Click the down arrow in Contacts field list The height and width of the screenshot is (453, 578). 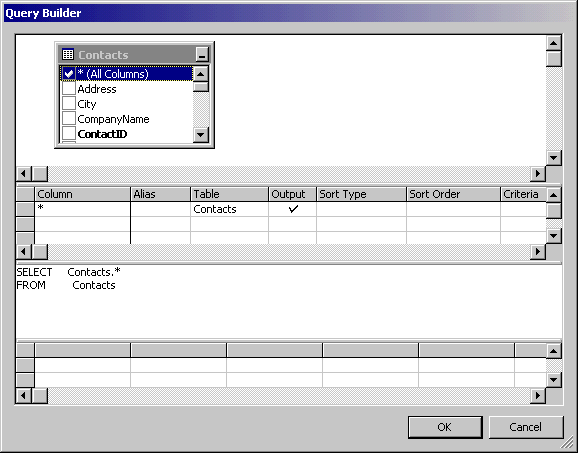(x=201, y=135)
